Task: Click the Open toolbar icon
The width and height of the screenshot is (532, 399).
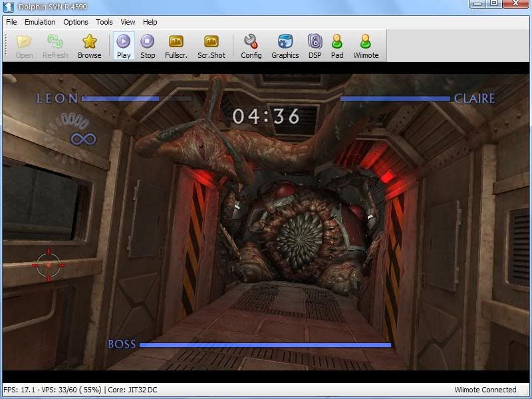Action: pyautogui.click(x=24, y=46)
